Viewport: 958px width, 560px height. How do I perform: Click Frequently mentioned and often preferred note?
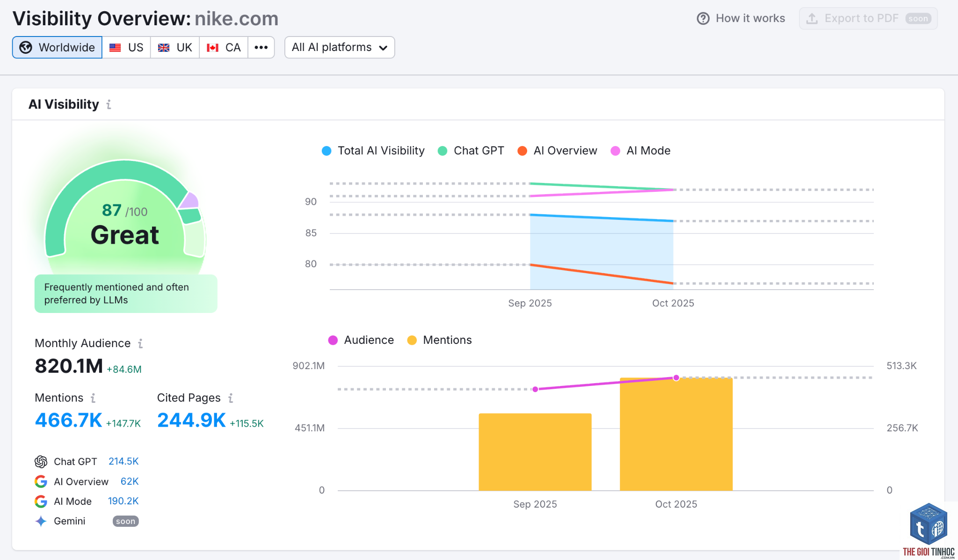126,293
